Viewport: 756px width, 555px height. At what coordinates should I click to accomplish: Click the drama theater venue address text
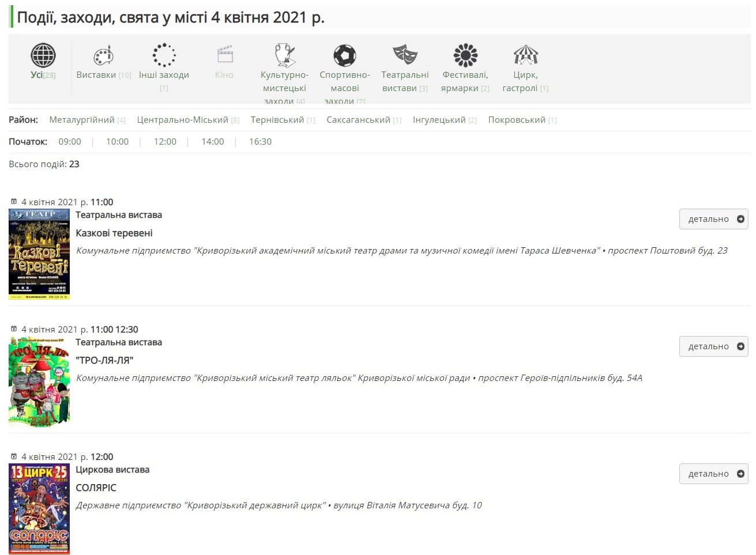(x=402, y=251)
